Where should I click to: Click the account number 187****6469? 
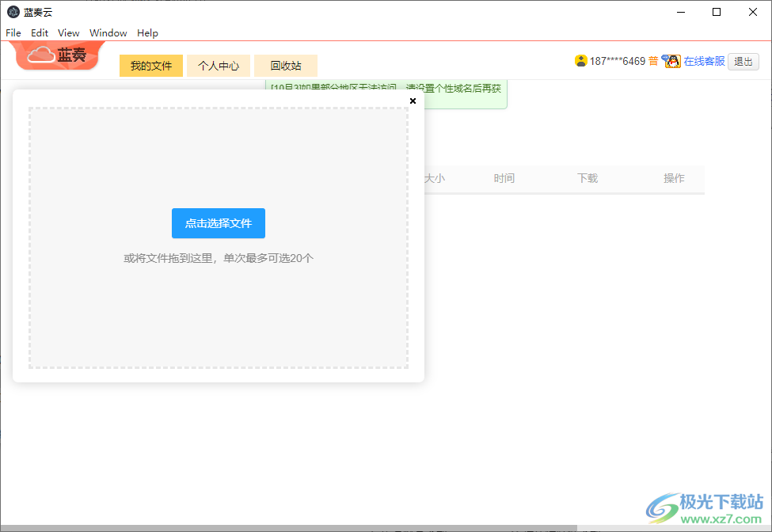618,61
